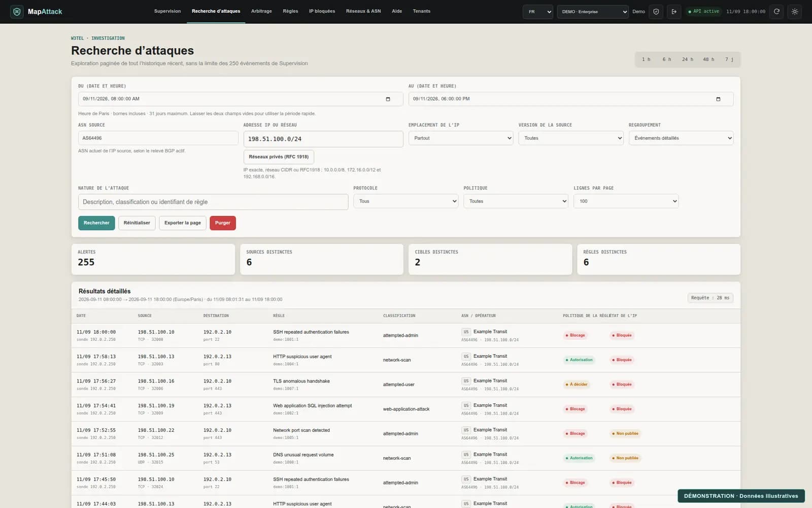This screenshot has height=508, width=812.
Task: Click source IP 198.51.100.19
Action: [156, 406]
